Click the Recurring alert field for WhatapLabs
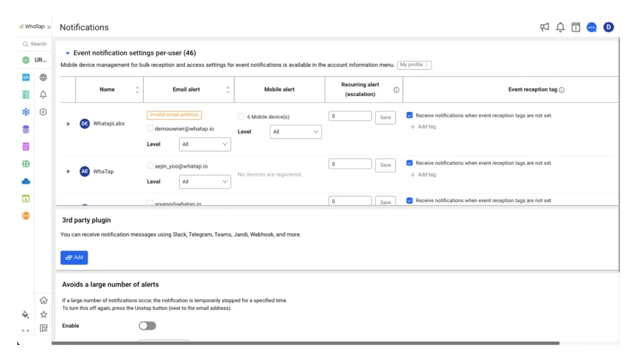The image size is (637, 364). [350, 116]
